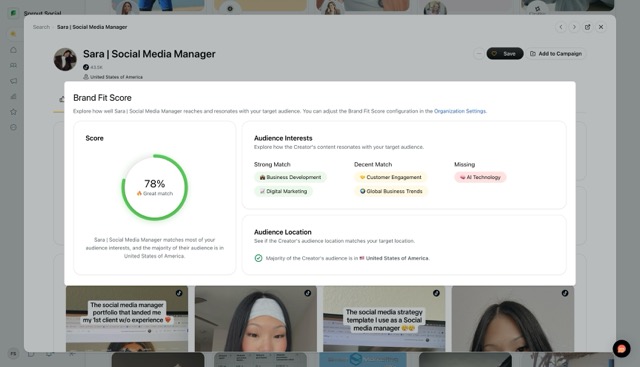Click the Sprout Social logo icon
This screenshot has width=640, height=367.
pyautogui.click(x=13, y=13)
